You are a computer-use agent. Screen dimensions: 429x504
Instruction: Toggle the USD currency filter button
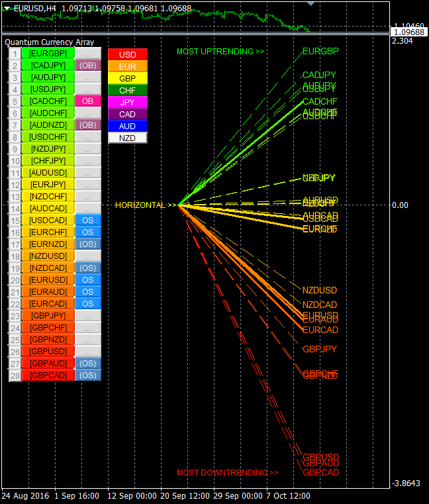(128, 54)
